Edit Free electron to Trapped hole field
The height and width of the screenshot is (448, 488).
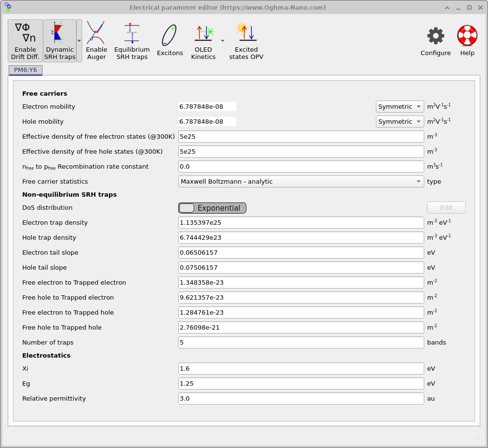pos(301,312)
